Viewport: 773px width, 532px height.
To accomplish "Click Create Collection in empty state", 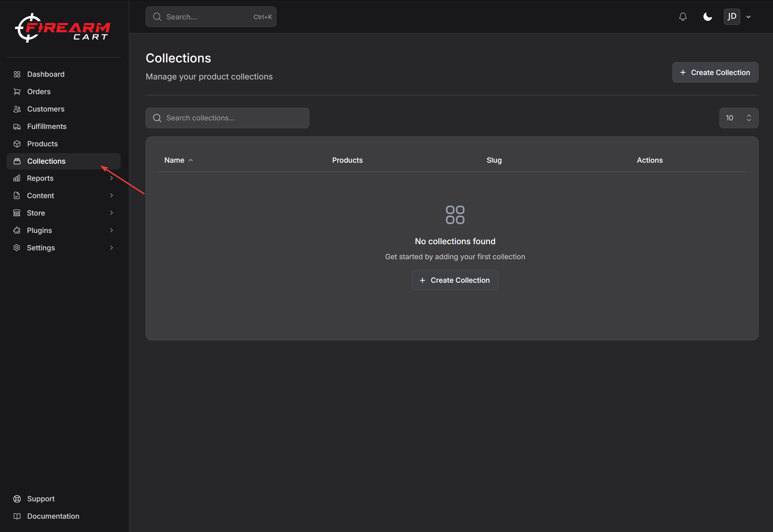I will [x=455, y=280].
